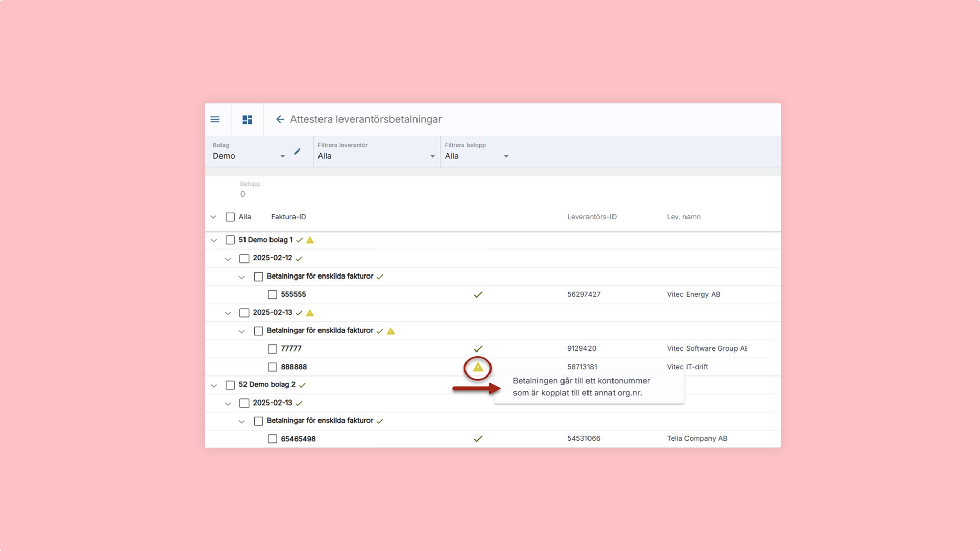Click the Leverantörs-ID column header

click(592, 217)
